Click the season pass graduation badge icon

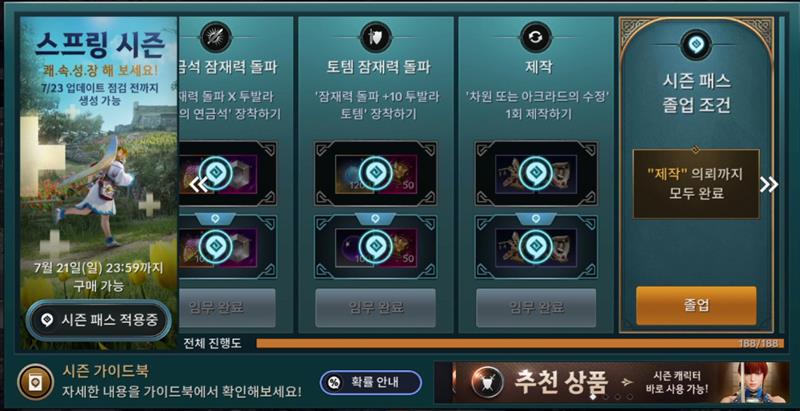696,45
